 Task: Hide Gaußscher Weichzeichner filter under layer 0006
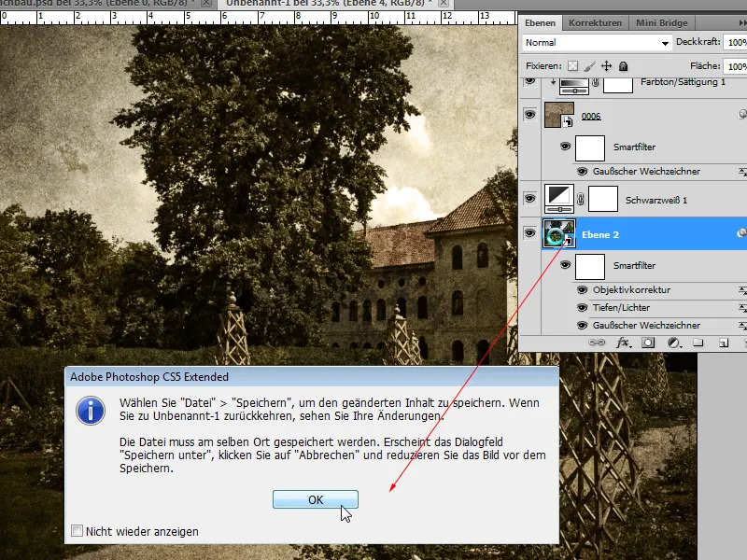(582, 172)
